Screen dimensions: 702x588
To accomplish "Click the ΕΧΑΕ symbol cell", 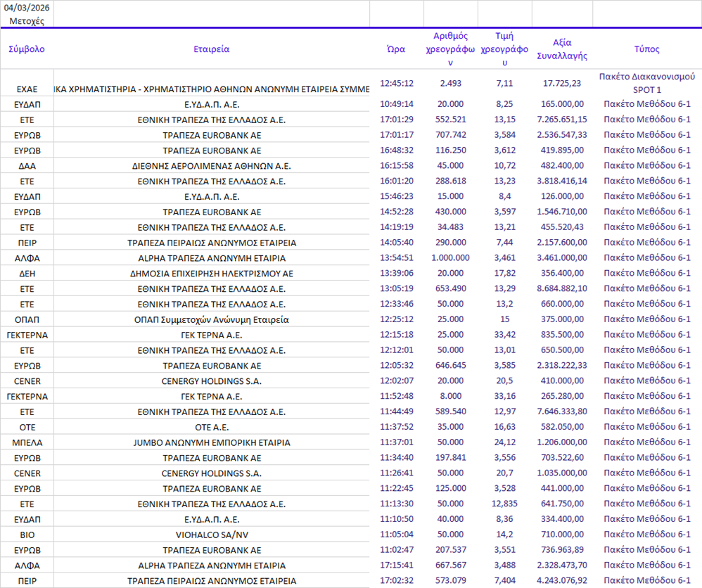I will point(27,89).
